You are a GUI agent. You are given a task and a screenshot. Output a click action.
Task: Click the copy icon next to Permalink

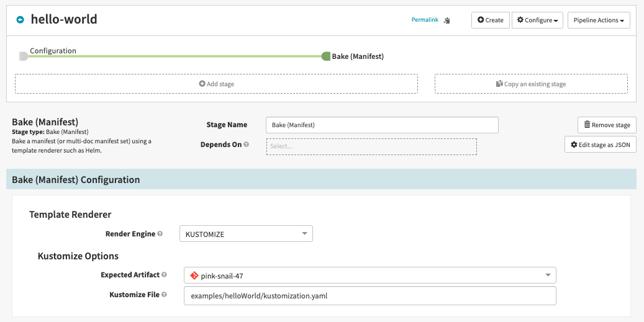pyautogui.click(x=447, y=20)
